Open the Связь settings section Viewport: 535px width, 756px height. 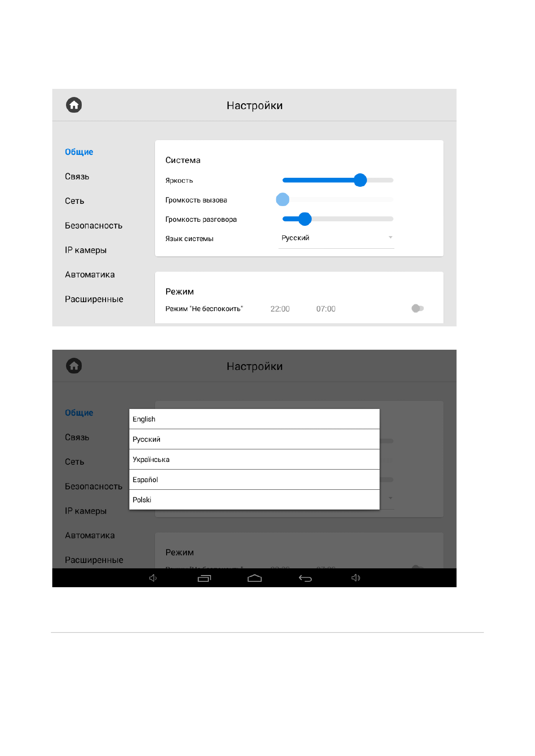77,176
